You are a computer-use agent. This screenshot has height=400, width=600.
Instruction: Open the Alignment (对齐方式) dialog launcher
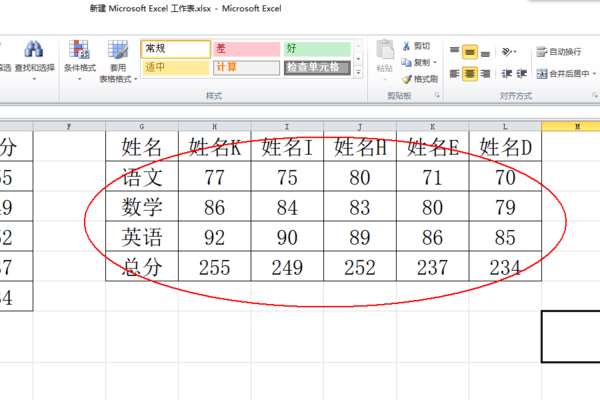pos(595,95)
